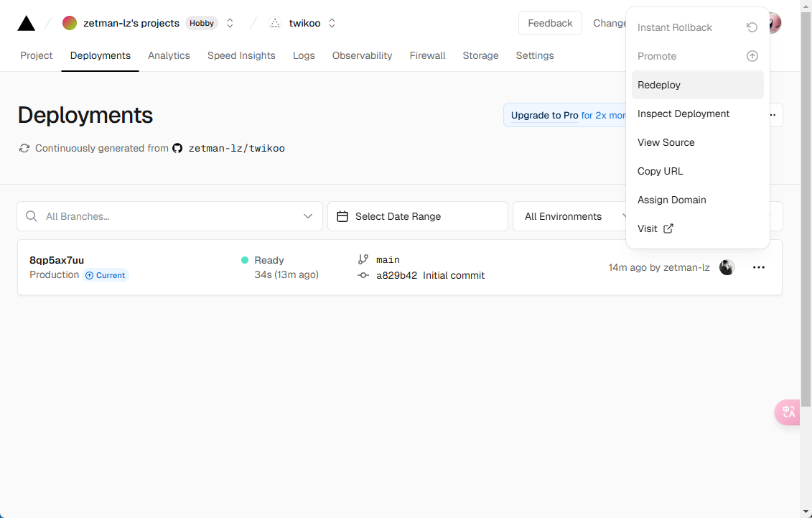Select Promote in the context menu
The height and width of the screenshot is (518, 812).
(698, 56)
